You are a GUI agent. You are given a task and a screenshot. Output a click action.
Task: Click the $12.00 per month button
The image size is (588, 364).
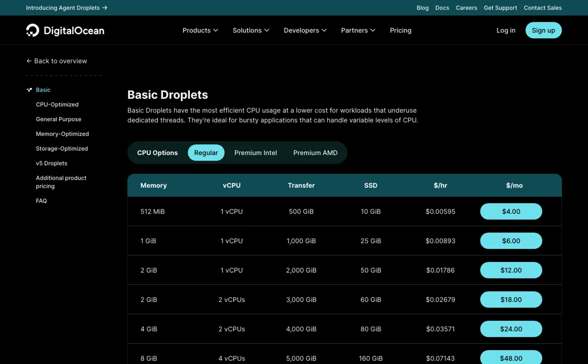510,270
